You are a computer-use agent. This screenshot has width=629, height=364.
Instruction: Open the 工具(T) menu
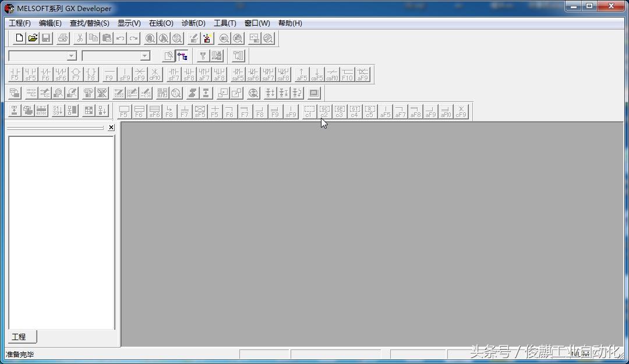tap(225, 23)
